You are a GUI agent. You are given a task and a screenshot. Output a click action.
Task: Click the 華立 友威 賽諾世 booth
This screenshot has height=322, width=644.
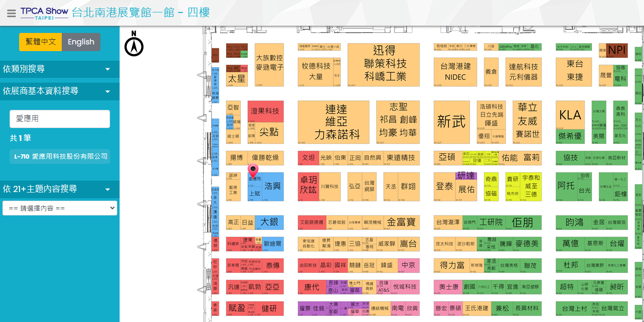pyautogui.click(x=527, y=122)
